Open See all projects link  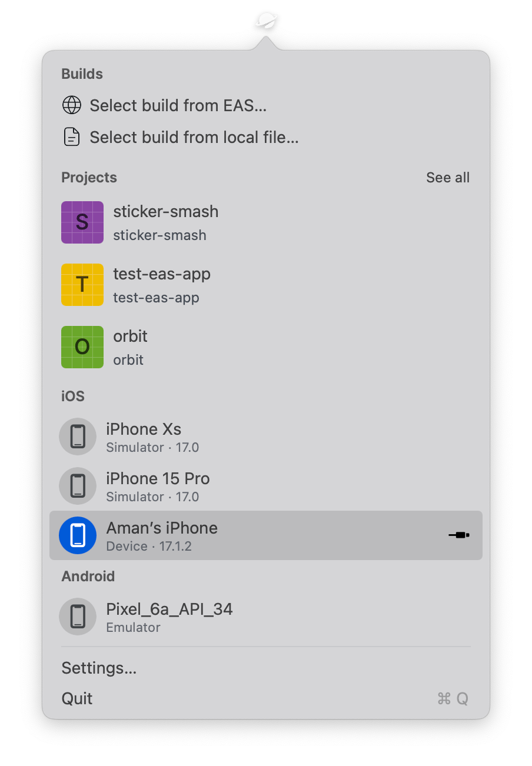[x=447, y=178]
